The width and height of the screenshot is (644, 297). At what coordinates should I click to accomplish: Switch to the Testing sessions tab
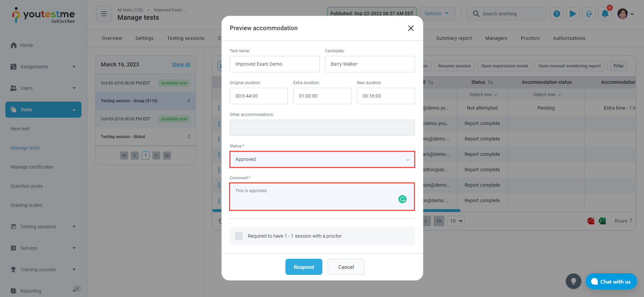point(186,38)
